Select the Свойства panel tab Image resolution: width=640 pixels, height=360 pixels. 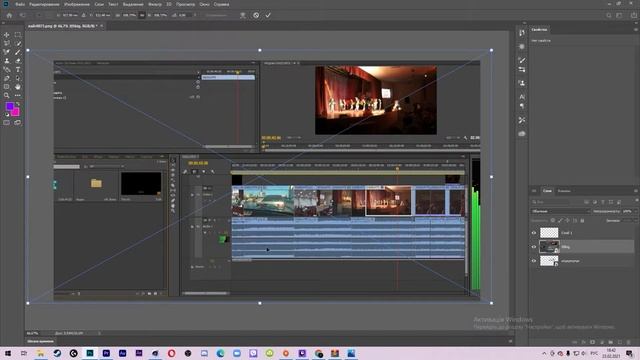click(x=539, y=29)
